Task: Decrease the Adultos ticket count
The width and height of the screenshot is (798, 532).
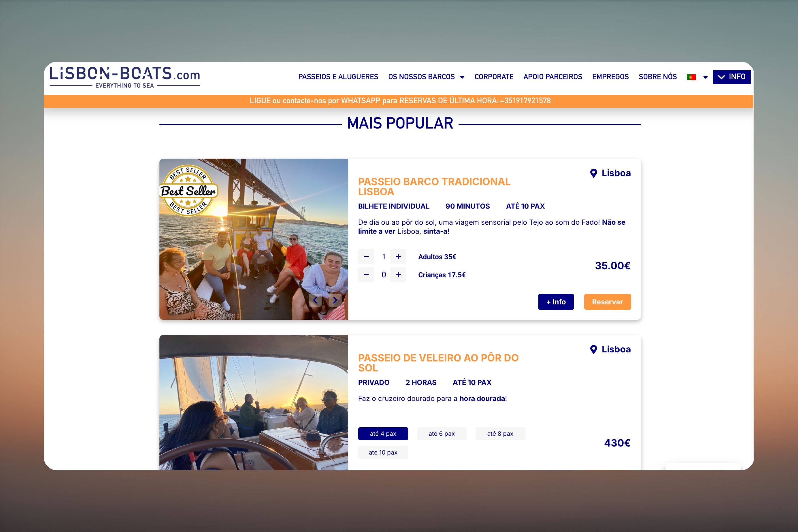Action: [366, 257]
